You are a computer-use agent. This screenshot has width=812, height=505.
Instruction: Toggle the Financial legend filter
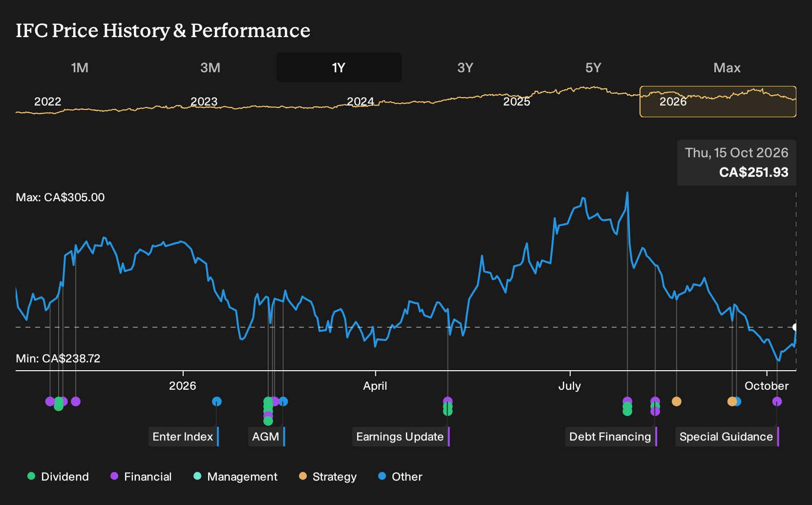[x=141, y=477]
